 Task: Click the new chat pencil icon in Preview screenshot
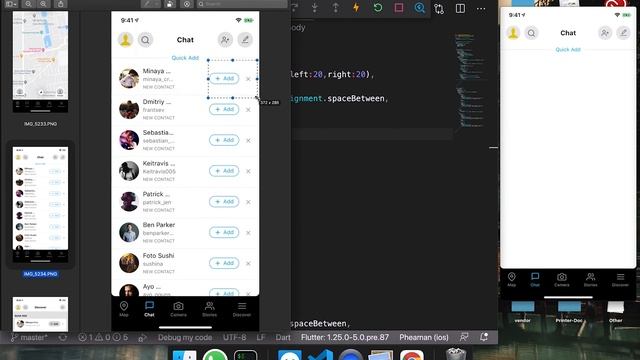point(245,40)
